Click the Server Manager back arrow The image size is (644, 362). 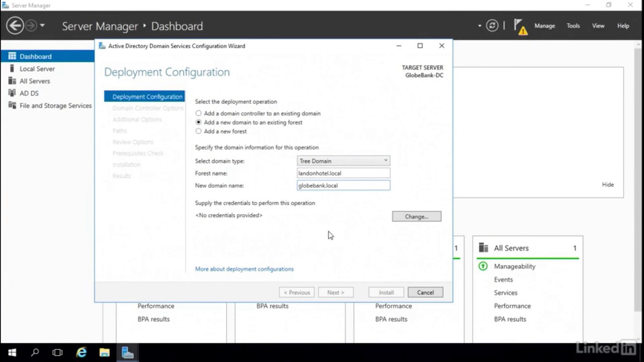pos(15,26)
